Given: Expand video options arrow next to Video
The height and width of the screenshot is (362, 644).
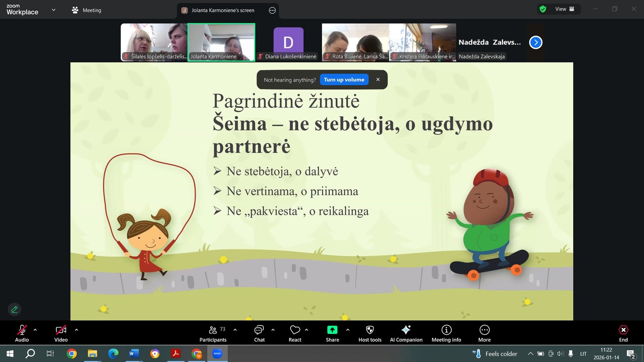Looking at the screenshot, I should point(76,330).
